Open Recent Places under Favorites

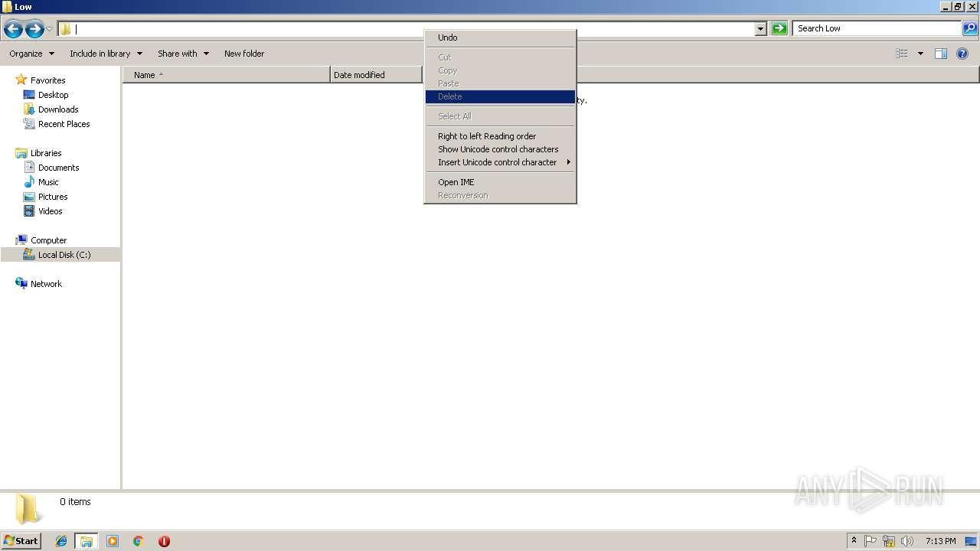point(64,124)
